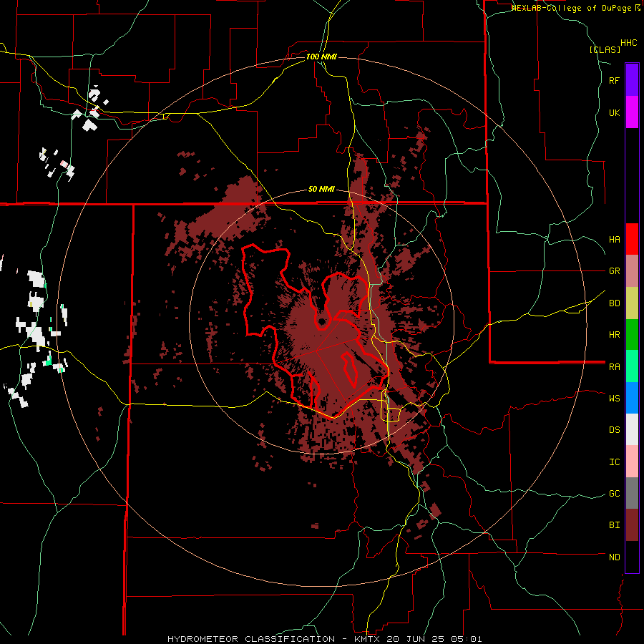Click the IC legend label
Image resolution: width=644 pixels, height=644 pixels.
pyautogui.click(x=614, y=462)
